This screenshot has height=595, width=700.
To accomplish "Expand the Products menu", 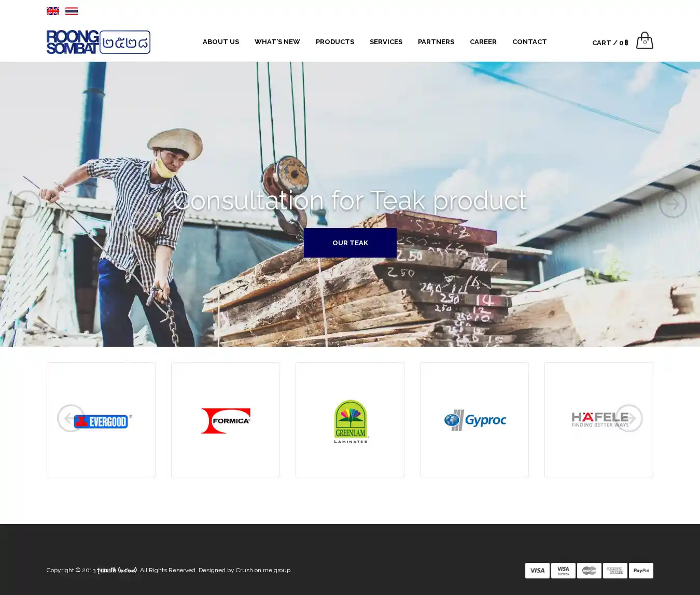I will pos(334,42).
